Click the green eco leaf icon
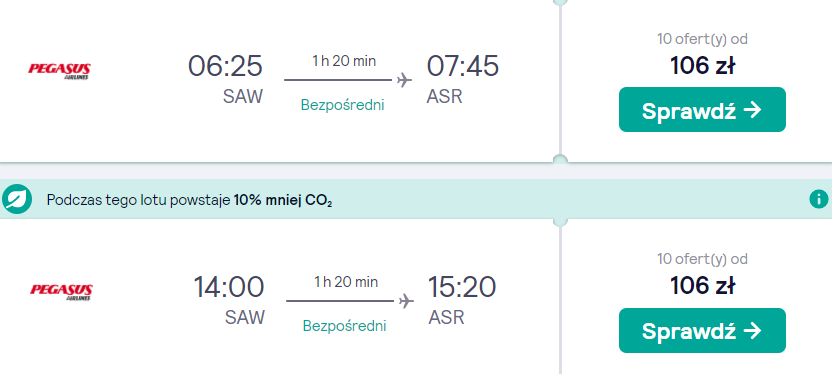 pos(16,199)
